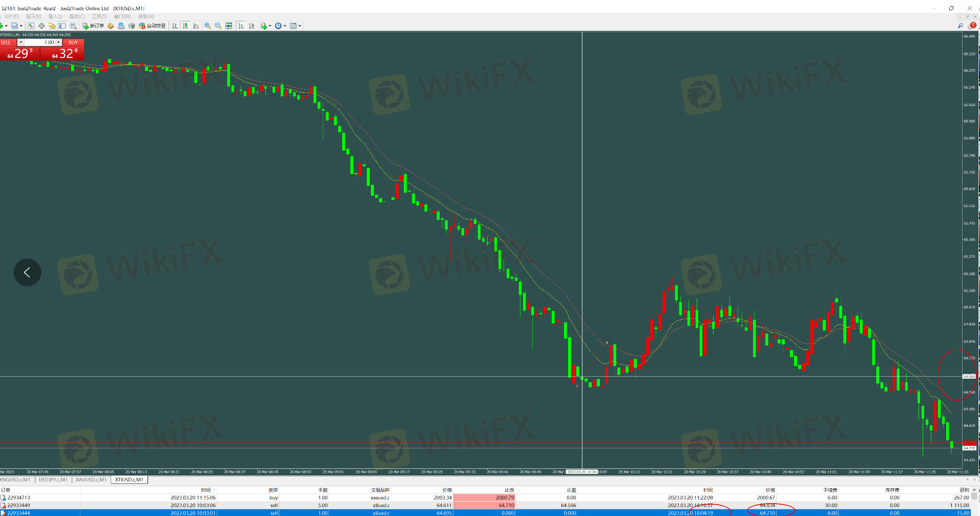Screen dimensions: 980x516
Task: Open the 插入(I) Insert menu
Action: pos(55,16)
